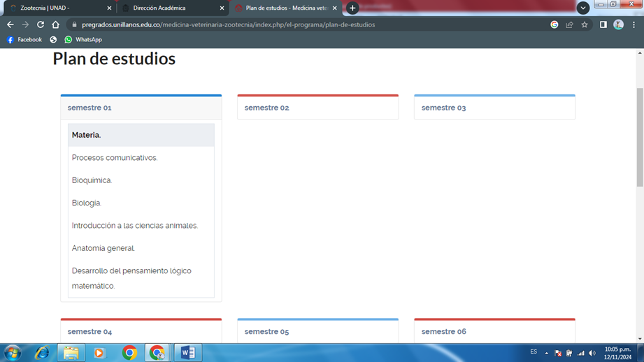Expand the semestre 05 panel
Image resolution: width=644 pixels, height=362 pixels.
[267, 331]
